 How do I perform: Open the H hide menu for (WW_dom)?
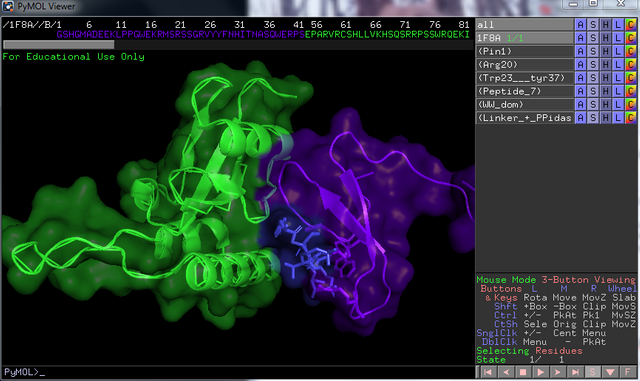coord(606,105)
